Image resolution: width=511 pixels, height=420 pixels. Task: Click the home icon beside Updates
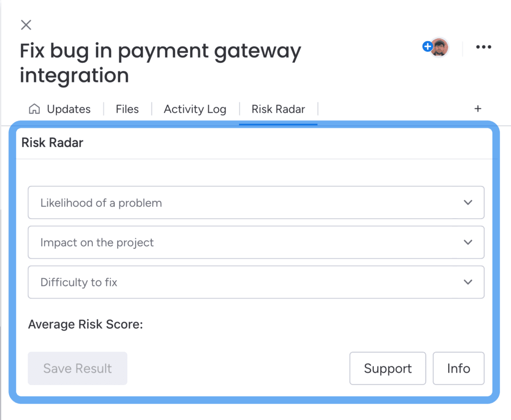34,109
